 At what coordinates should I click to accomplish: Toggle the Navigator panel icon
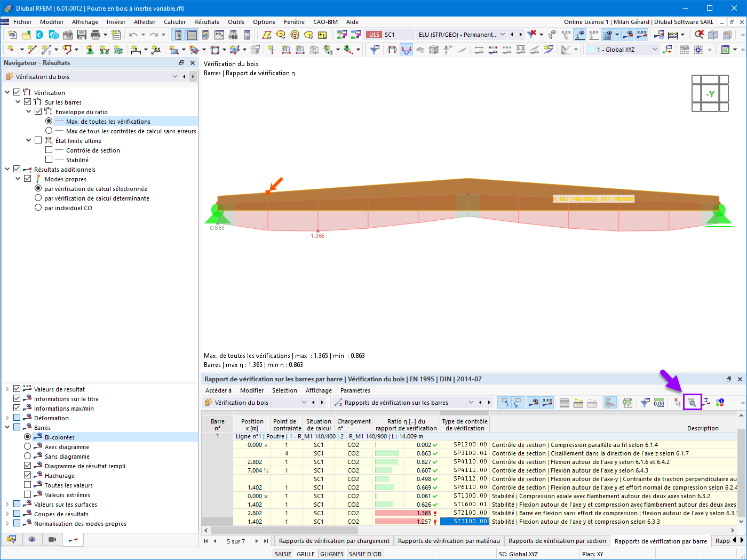point(178,35)
